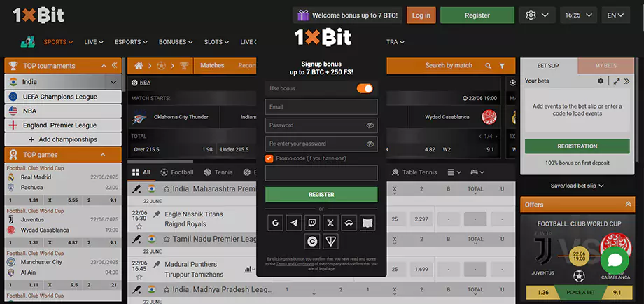The image size is (644, 304).
Task: Open the ESPORTS dropdown menu
Action: (x=131, y=42)
